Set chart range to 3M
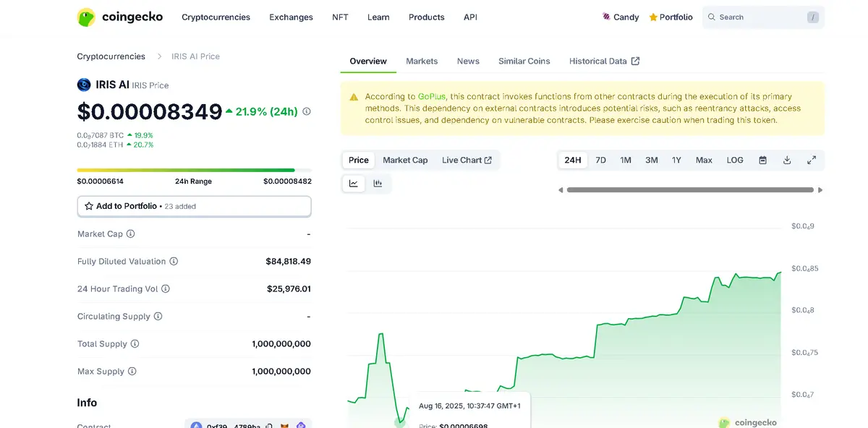 coord(652,160)
